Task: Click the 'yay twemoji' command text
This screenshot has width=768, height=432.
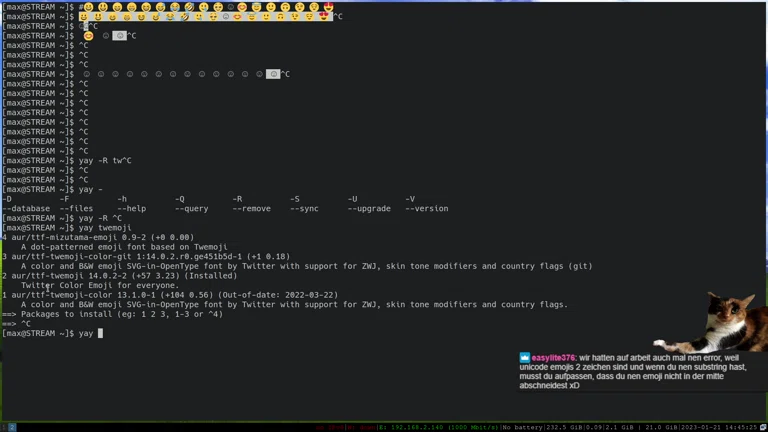Action: [x=105, y=228]
